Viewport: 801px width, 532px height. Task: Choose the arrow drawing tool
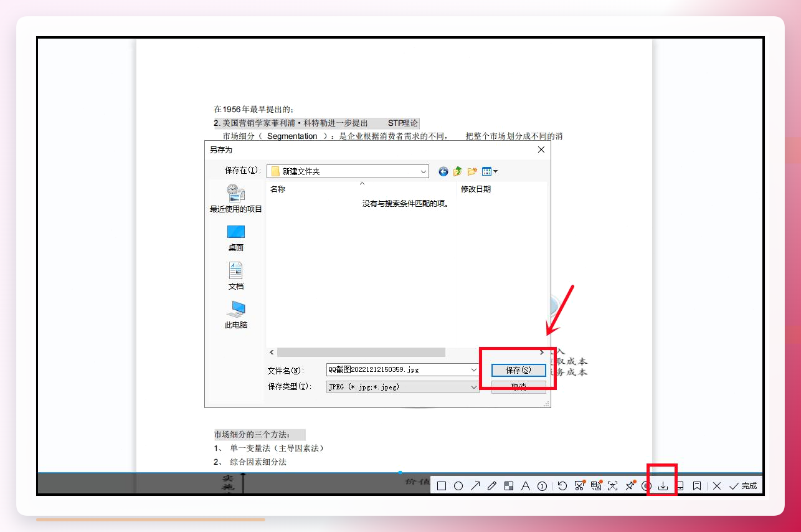[475, 486]
